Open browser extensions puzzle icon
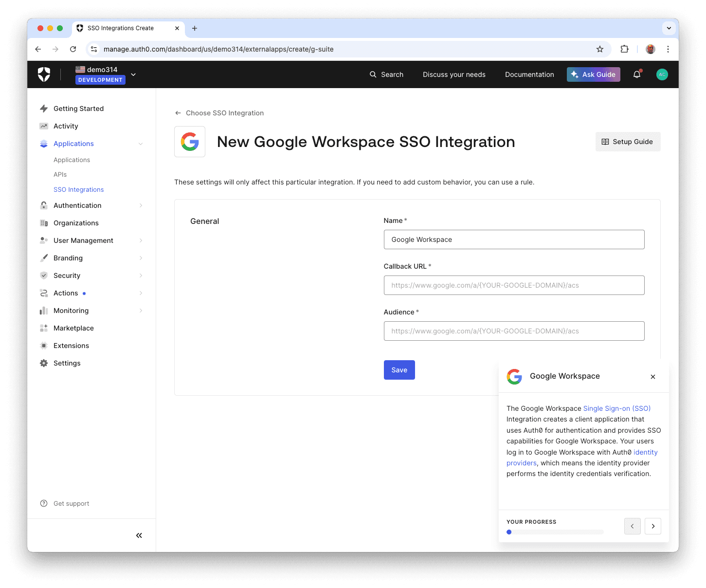 624,49
